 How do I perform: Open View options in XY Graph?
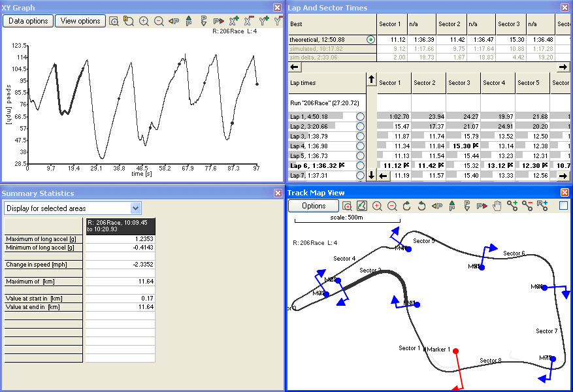click(80, 21)
